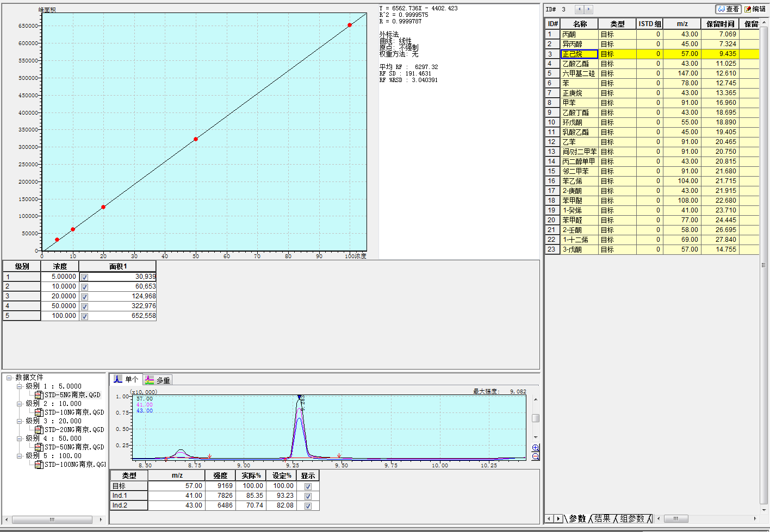Switch to 单个 chromatogram tab
This screenshot has height=532, width=770.
[x=126, y=379]
